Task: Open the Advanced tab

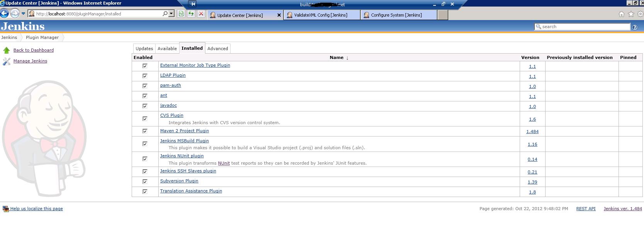Action: pos(218,49)
